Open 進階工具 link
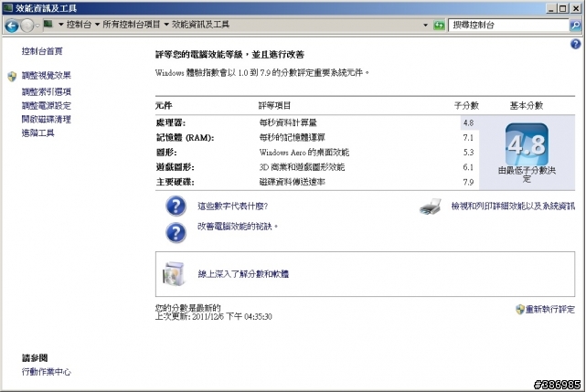The image size is (586, 392). [38, 133]
